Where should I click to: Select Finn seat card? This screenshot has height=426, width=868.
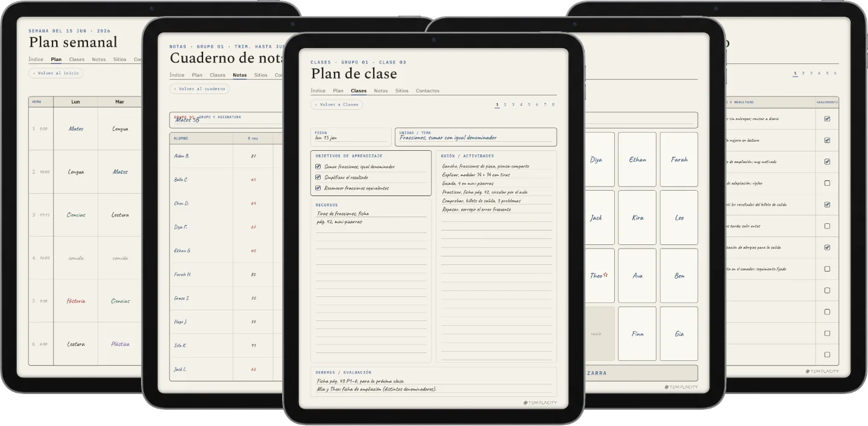[637, 334]
